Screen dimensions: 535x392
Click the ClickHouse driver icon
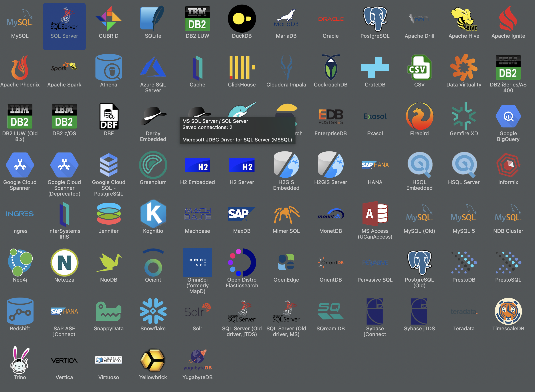242,67
